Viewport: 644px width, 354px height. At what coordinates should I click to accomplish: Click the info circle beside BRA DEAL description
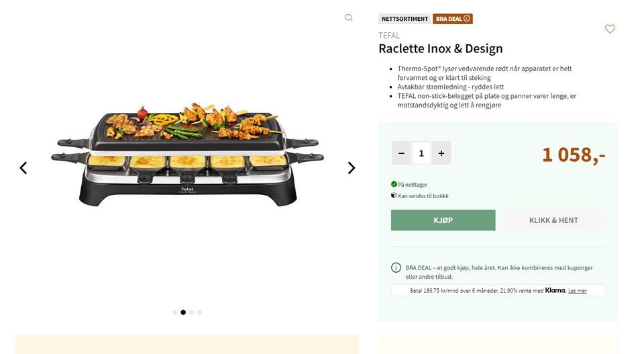pos(396,267)
